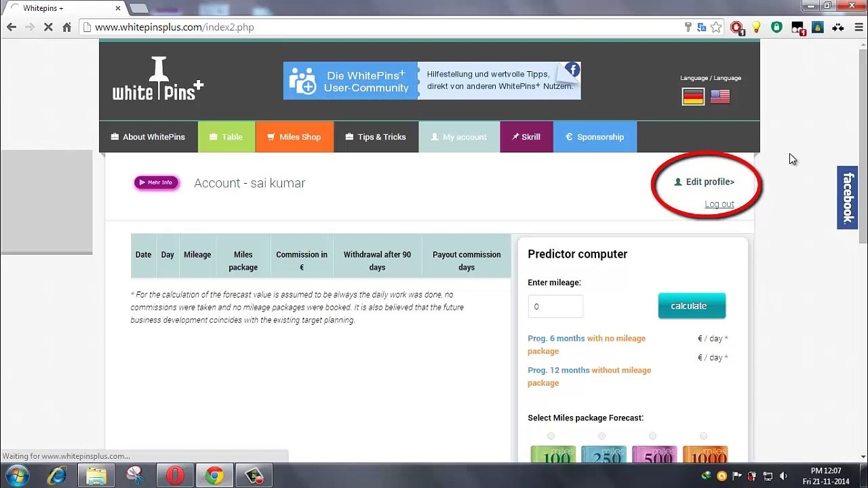Click the saved password key icon
The width and height of the screenshot is (868, 488).
(688, 27)
